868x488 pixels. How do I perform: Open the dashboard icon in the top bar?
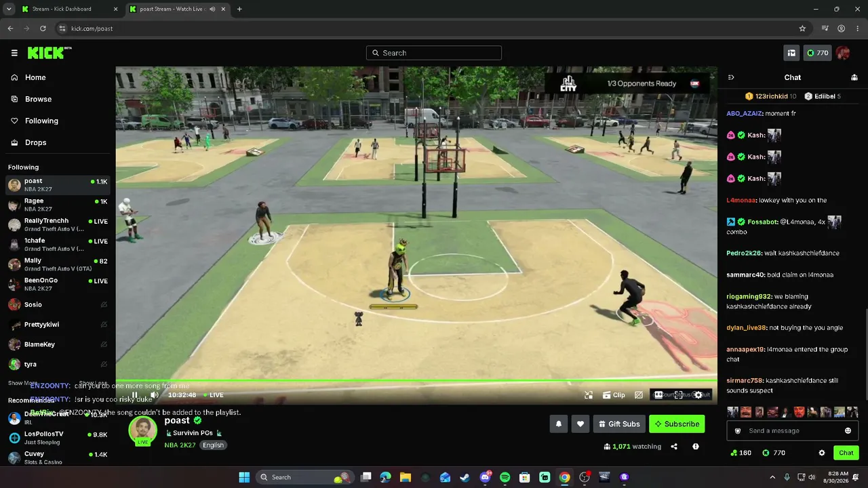(x=791, y=53)
